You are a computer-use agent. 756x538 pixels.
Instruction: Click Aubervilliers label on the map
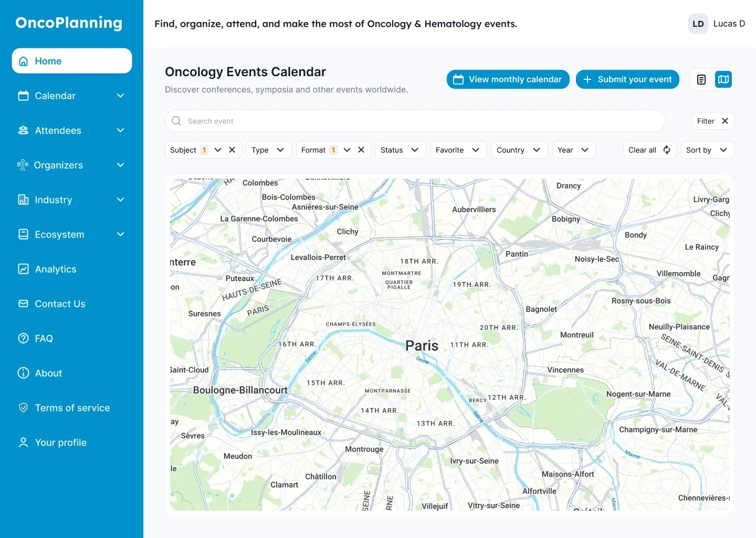click(474, 209)
